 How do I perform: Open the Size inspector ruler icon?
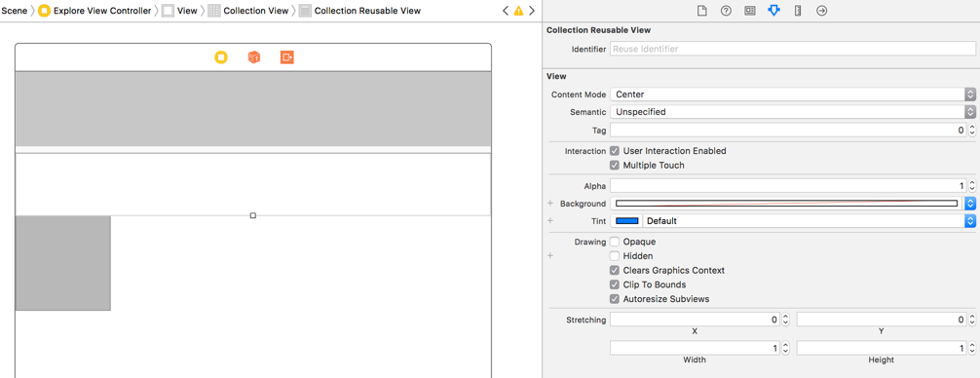tap(798, 11)
